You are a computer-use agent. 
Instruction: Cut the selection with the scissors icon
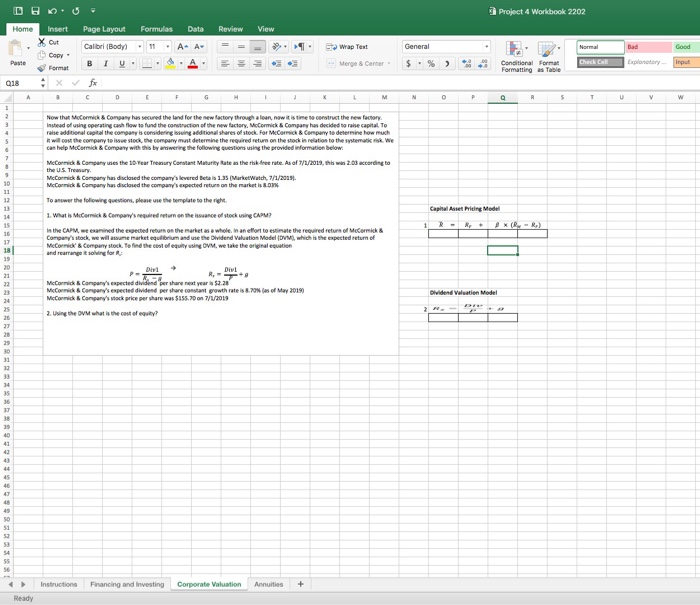click(42, 42)
